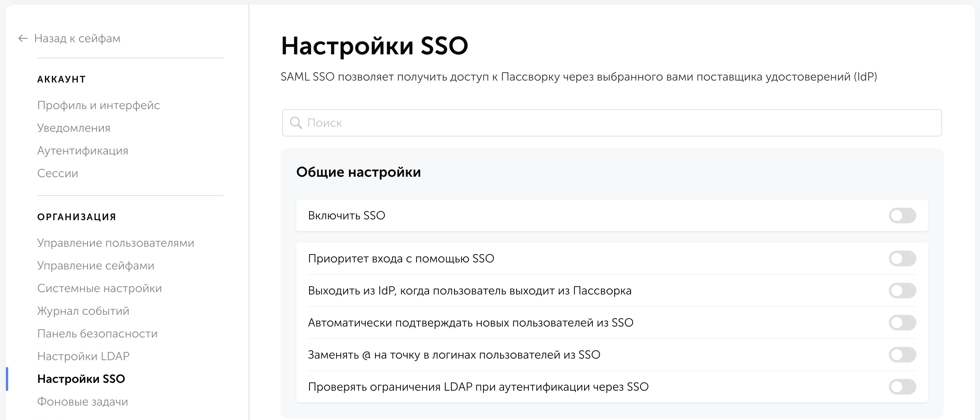Enable auto-confirm new SSO users switch

(x=902, y=323)
